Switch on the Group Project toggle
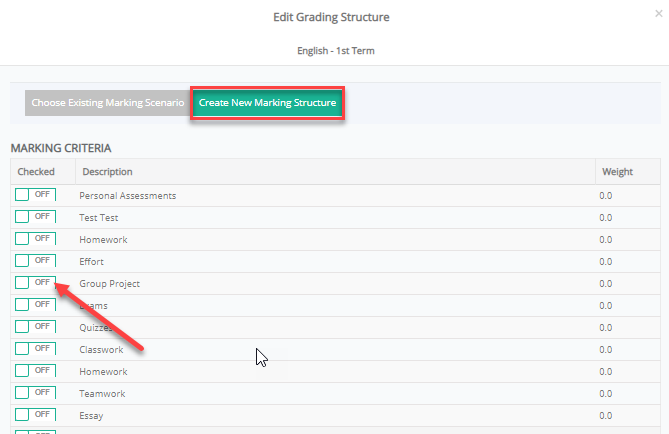Screen dimensions: 669x434 35,283
